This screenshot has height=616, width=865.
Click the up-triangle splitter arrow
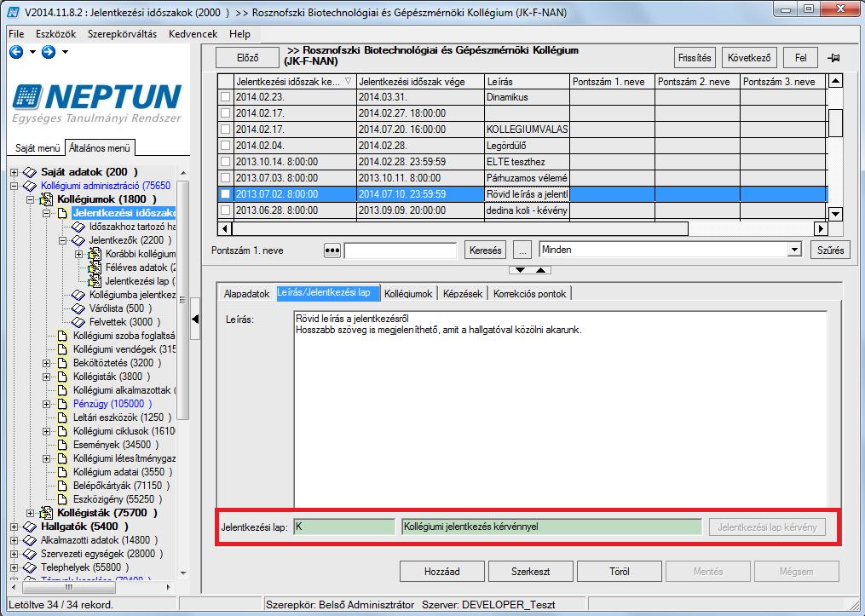tap(540, 270)
